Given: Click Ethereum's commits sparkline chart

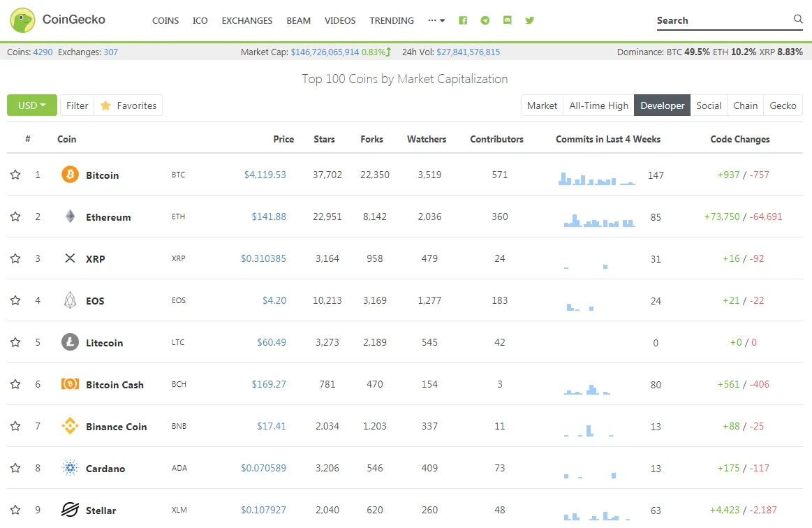Looking at the screenshot, I should (600, 220).
